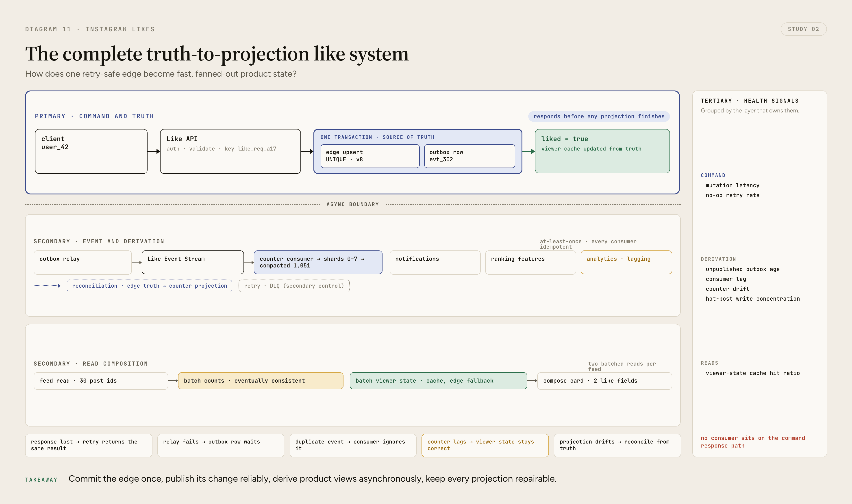This screenshot has width=852, height=504.
Task: Click the ASYNC BOUNDARY label
Action: click(353, 205)
